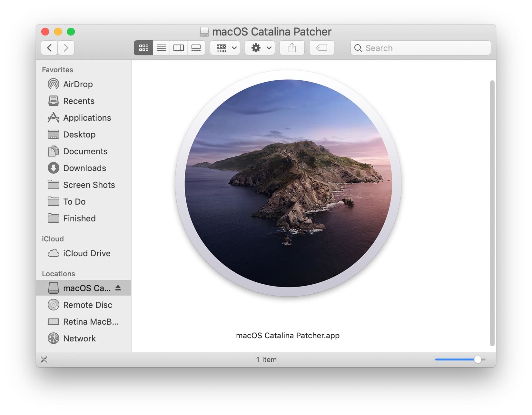Open AirDrop in the sidebar
This screenshot has width=532, height=415.
click(x=78, y=84)
